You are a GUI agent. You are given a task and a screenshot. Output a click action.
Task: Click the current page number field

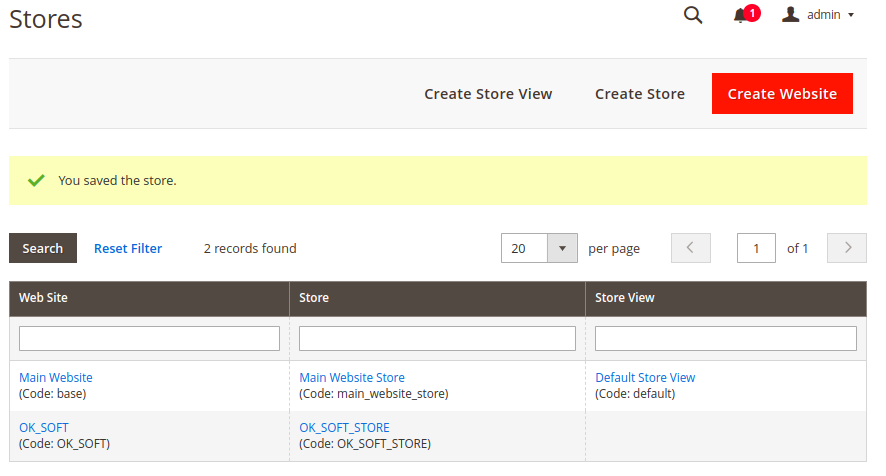coord(756,248)
